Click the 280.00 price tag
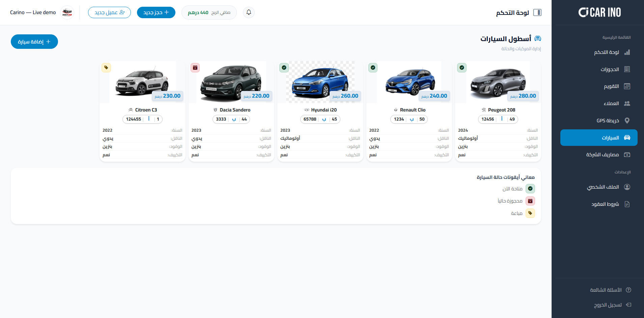 click(x=523, y=96)
